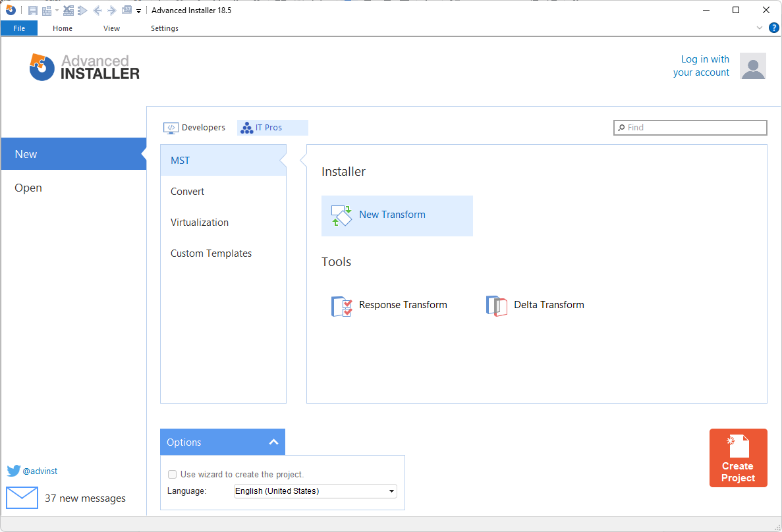Screen dimensions: 782x532
Task: Click the envelope mail icon
Action: (22, 498)
